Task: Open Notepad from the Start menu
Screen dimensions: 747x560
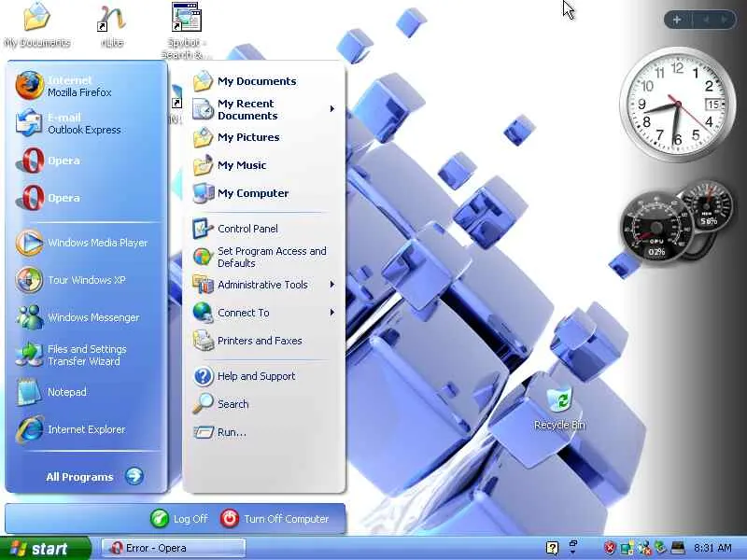Action: click(x=86, y=392)
